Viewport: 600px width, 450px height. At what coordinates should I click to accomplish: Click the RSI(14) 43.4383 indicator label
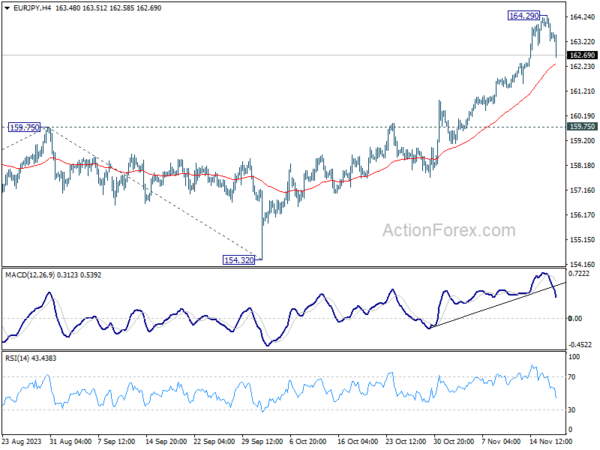click(31, 359)
